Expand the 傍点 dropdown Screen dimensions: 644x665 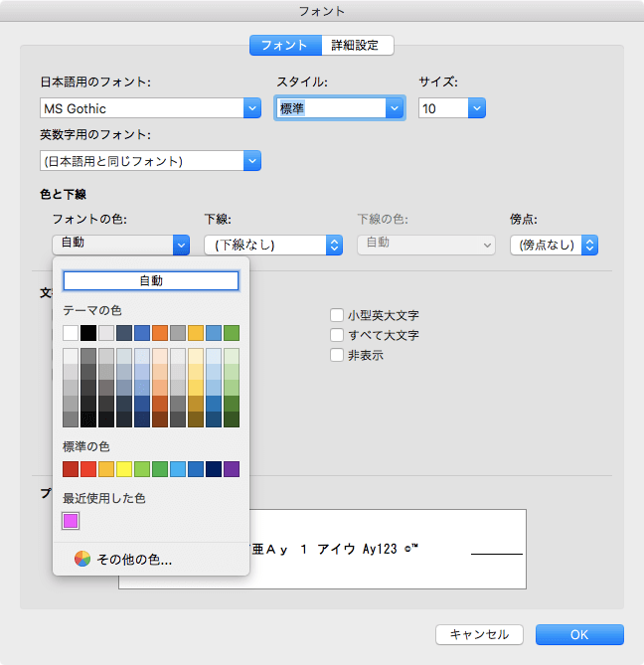point(589,245)
